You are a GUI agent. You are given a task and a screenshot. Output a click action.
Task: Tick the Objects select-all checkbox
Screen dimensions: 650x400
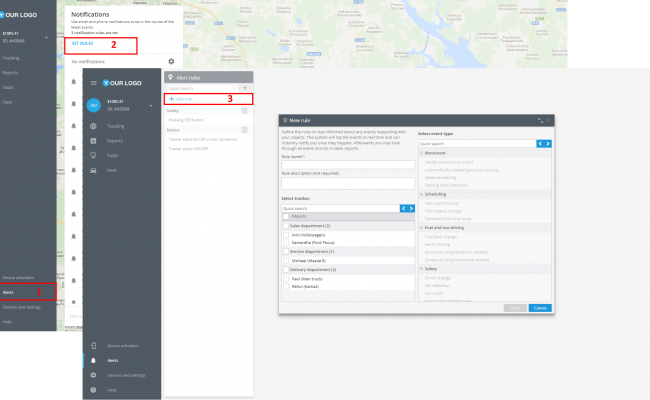point(286,216)
